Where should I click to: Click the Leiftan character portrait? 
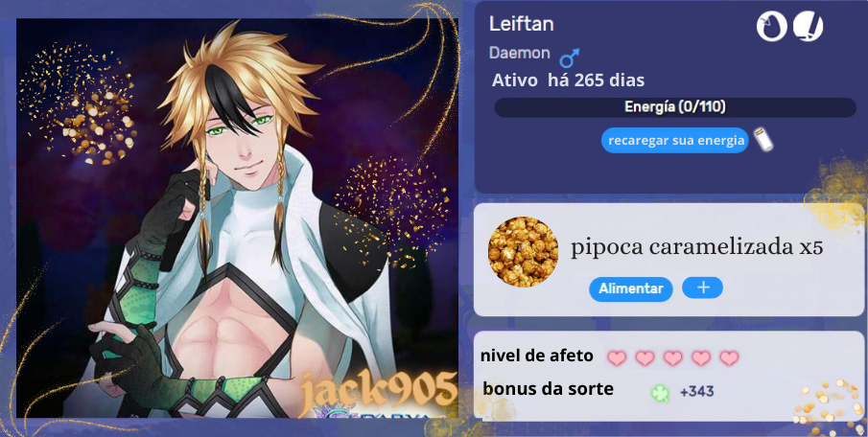point(237,218)
